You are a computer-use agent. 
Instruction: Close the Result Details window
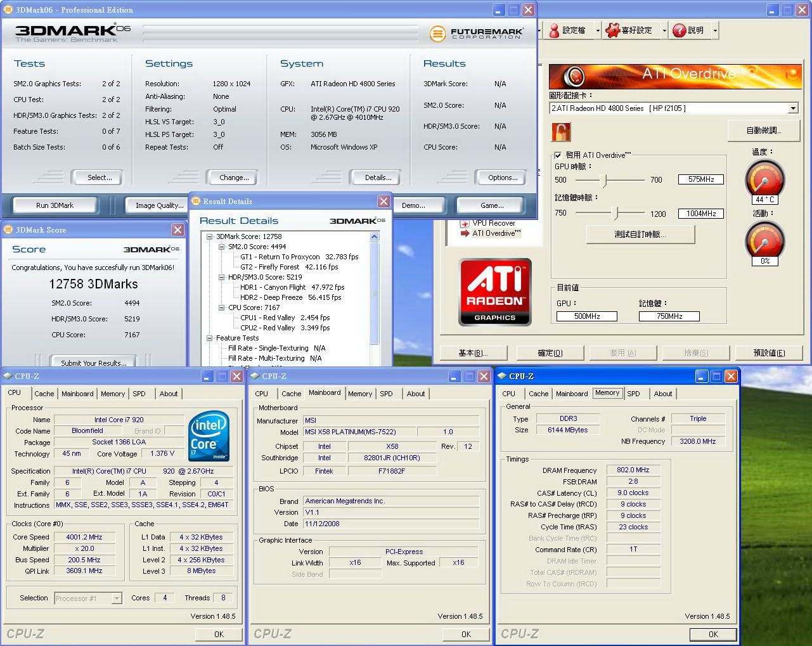(383, 201)
